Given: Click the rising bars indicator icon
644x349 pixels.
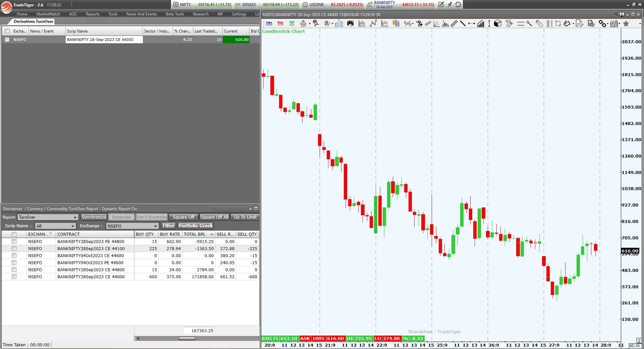Looking at the screenshot, I should coord(480,23).
